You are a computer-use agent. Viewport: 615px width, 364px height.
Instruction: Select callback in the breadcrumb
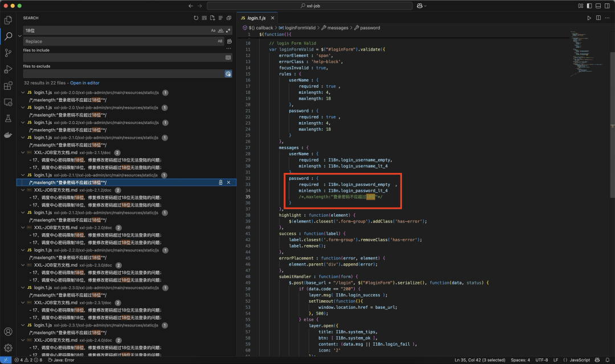pos(260,28)
